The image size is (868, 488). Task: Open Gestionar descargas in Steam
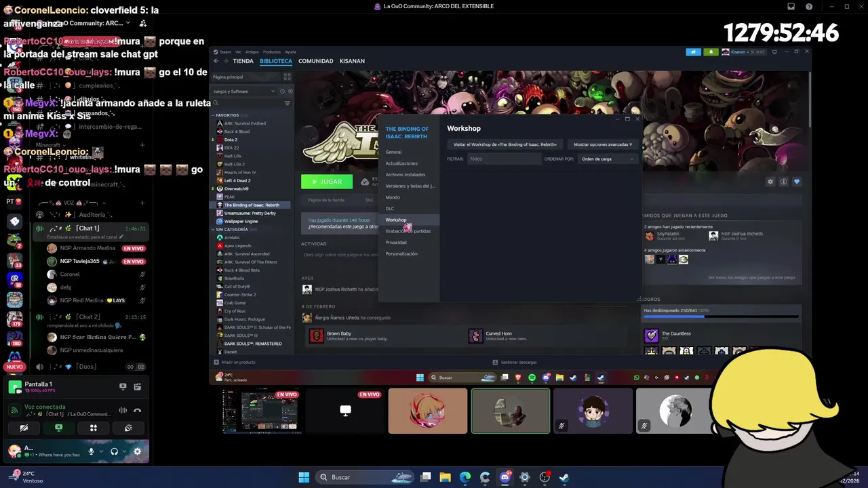(x=515, y=363)
